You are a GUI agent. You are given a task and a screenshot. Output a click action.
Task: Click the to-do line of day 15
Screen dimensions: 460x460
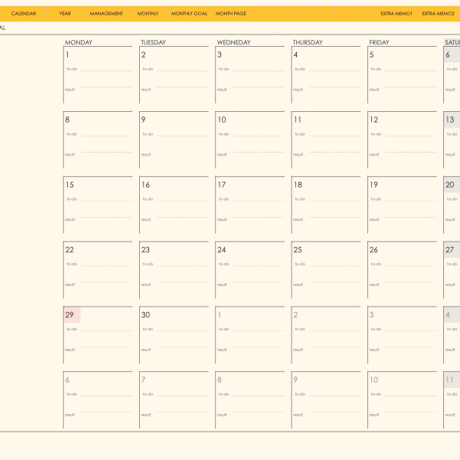coord(106,201)
